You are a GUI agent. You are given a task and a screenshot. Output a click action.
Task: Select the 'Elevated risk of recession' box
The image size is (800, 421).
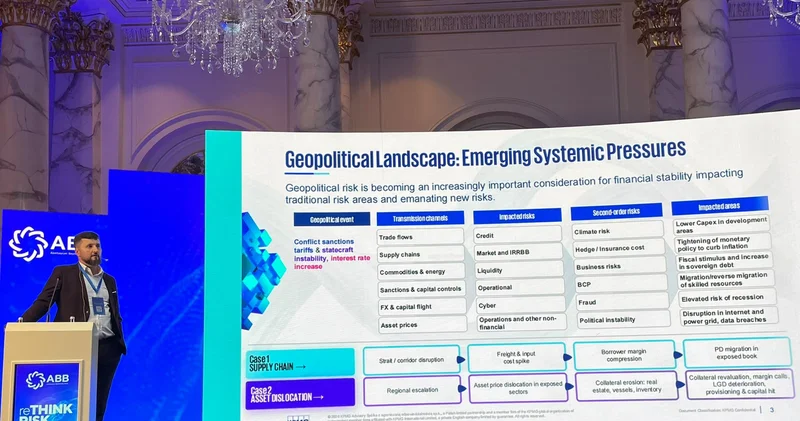point(727,298)
